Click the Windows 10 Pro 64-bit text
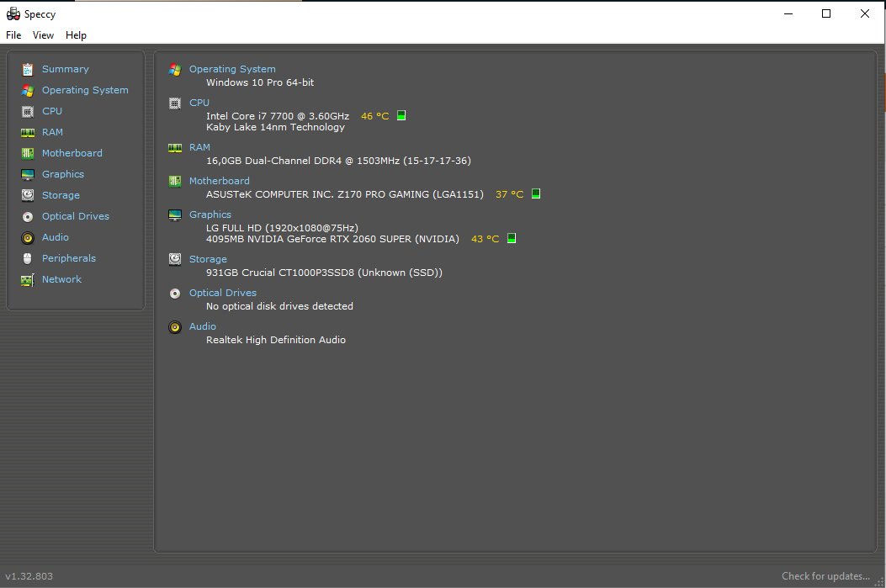 (260, 82)
